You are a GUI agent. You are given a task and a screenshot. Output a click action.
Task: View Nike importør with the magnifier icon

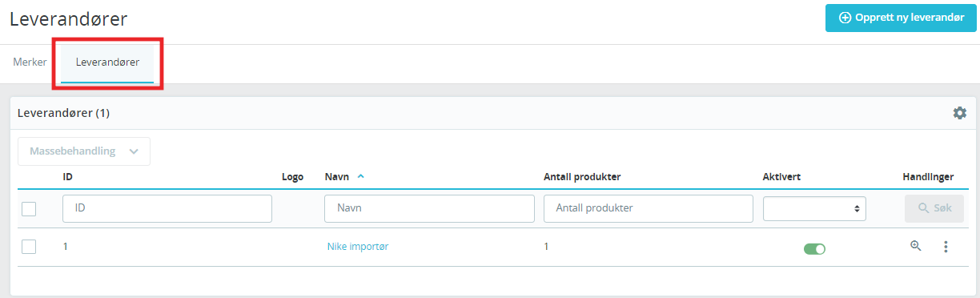click(x=916, y=247)
